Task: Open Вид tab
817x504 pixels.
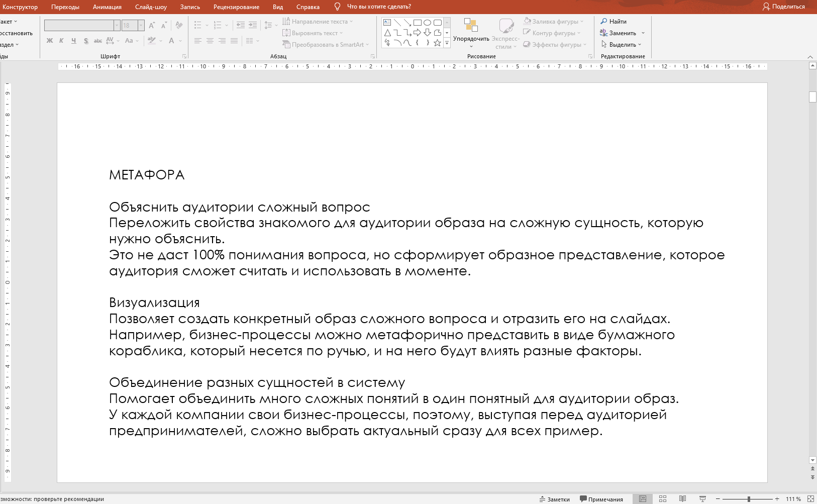Action: click(278, 7)
